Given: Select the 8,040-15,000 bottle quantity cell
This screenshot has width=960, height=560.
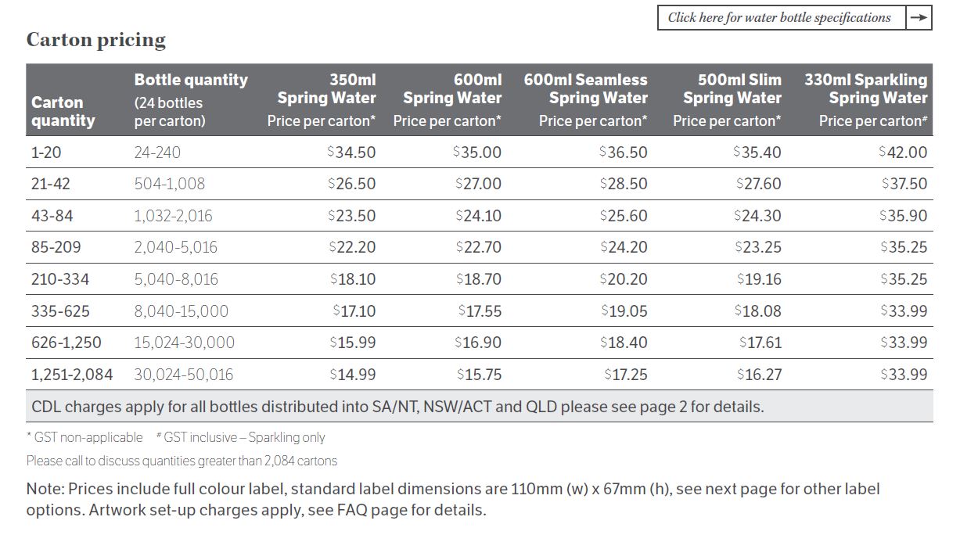Looking at the screenshot, I should [182, 311].
